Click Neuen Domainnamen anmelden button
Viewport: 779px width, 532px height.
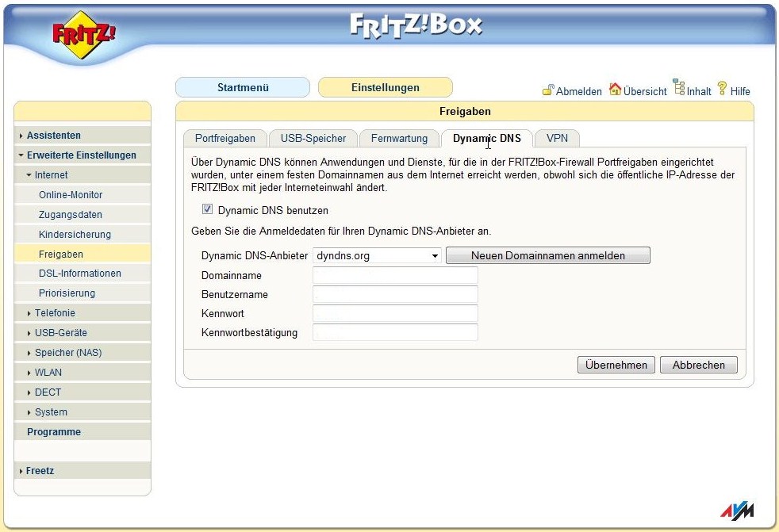(x=548, y=256)
